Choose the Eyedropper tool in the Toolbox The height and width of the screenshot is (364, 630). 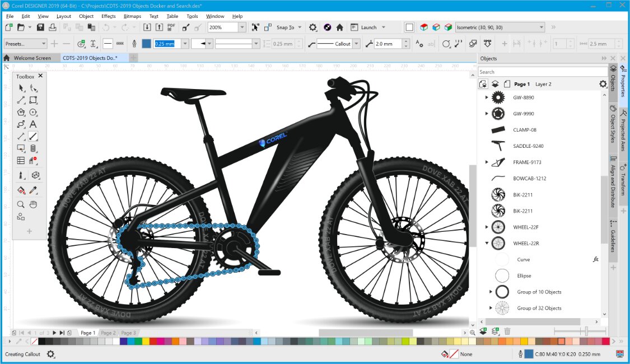[34, 190]
